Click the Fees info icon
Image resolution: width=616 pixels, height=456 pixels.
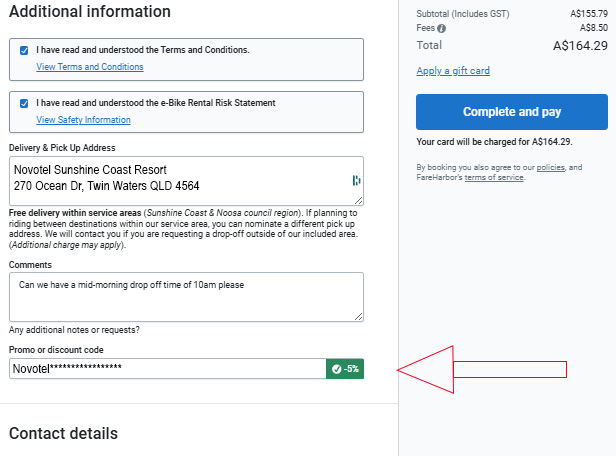click(442, 28)
